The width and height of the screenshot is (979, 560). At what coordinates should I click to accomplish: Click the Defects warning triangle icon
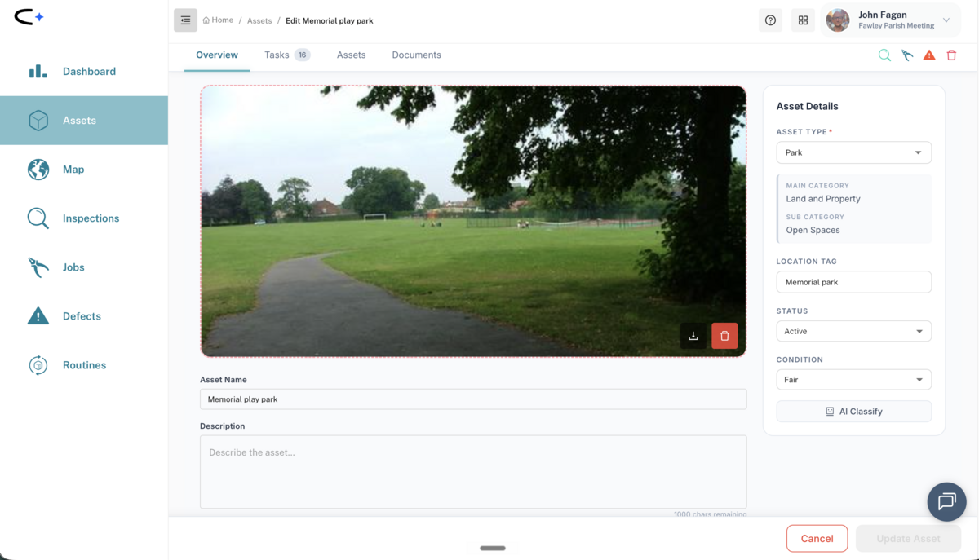pos(38,316)
